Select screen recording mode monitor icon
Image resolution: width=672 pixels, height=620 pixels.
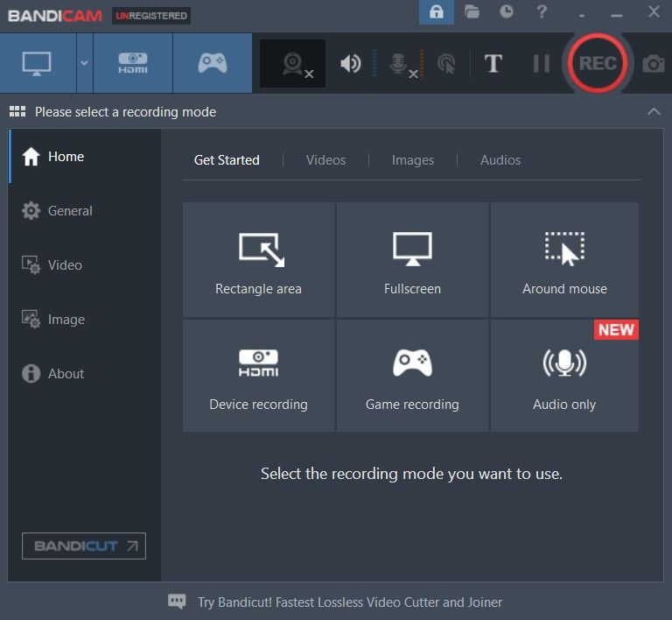pos(38,63)
